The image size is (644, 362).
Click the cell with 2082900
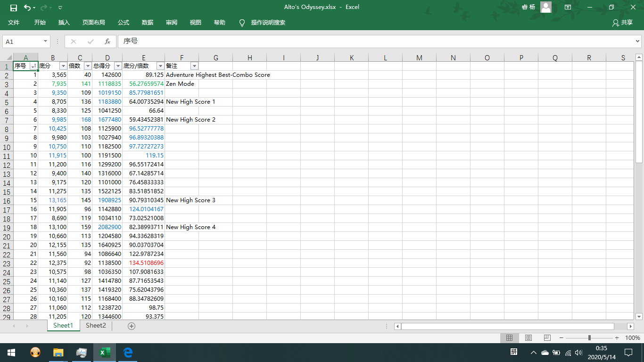pos(107,227)
